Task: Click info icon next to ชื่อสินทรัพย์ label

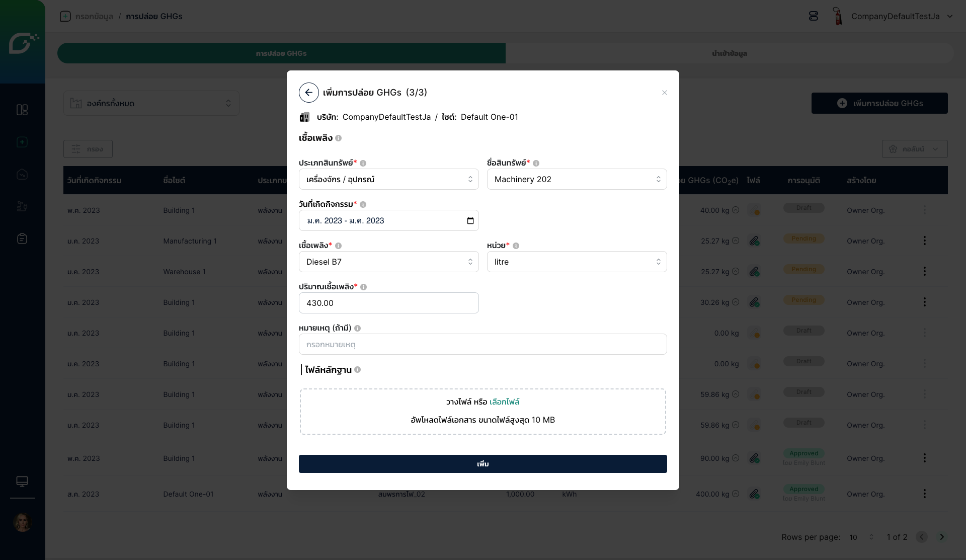Action: 536,163
